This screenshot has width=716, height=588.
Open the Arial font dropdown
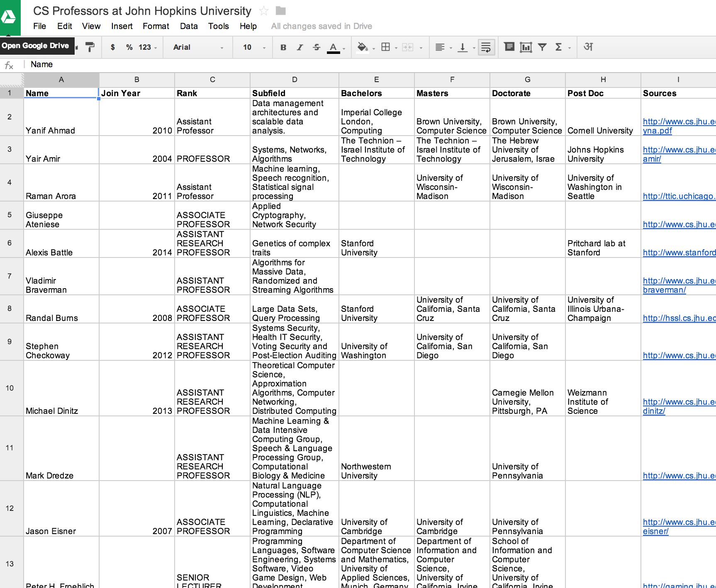[198, 47]
